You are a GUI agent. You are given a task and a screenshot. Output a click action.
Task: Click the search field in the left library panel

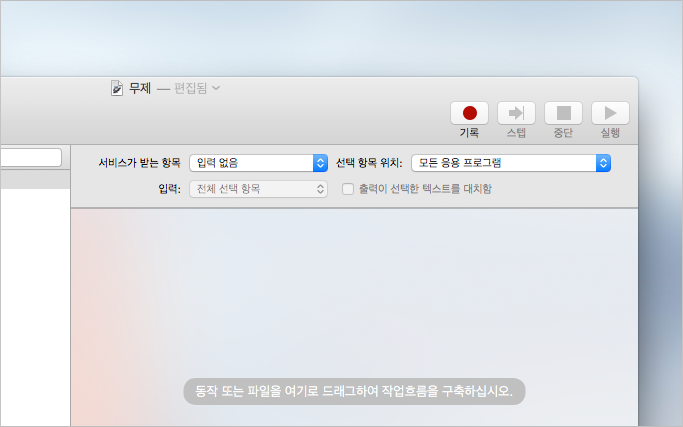pyautogui.click(x=30, y=157)
